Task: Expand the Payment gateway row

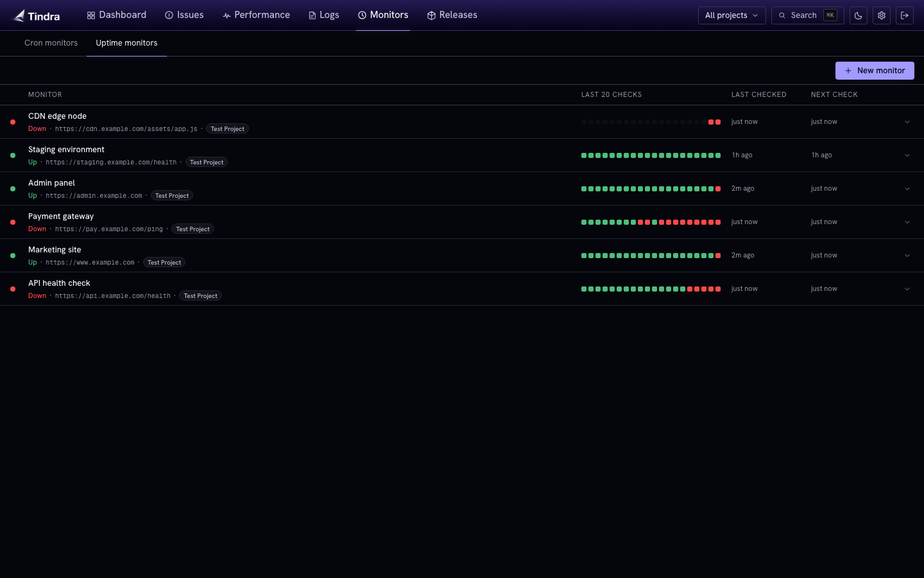Action: (x=907, y=222)
